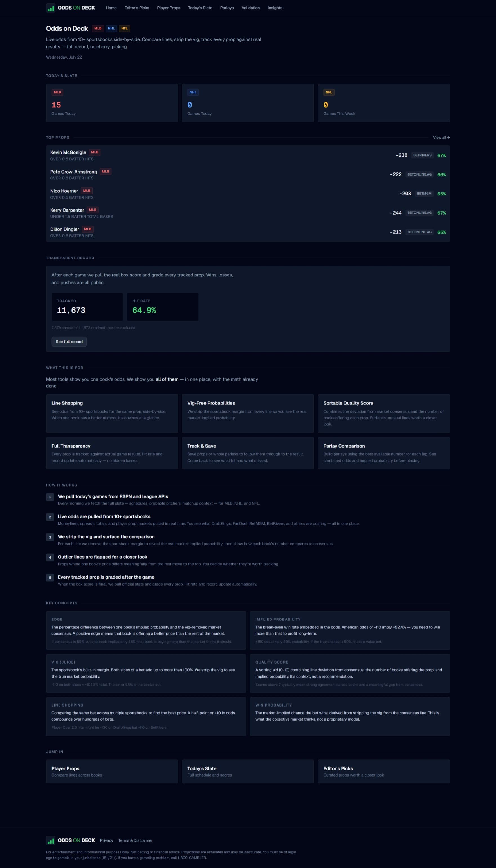Open Player Props jump-in card
The width and height of the screenshot is (496, 868).
(112, 771)
